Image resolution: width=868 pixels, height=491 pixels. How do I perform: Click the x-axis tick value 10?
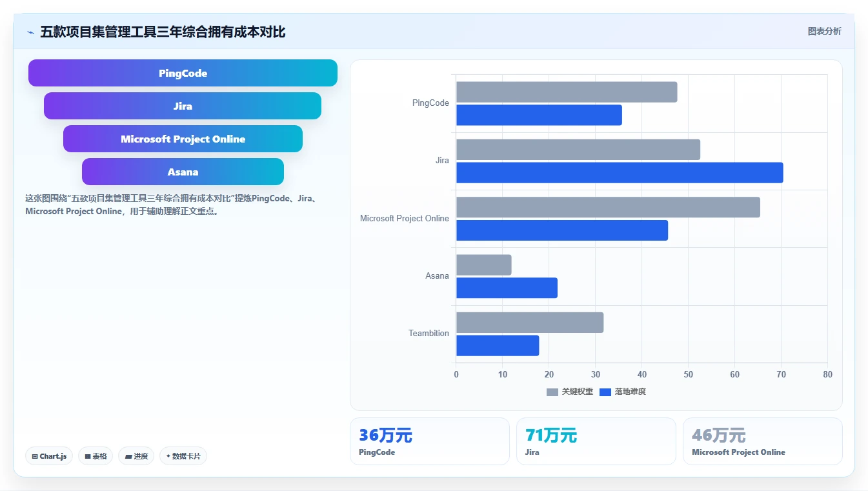tap(503, 374)
